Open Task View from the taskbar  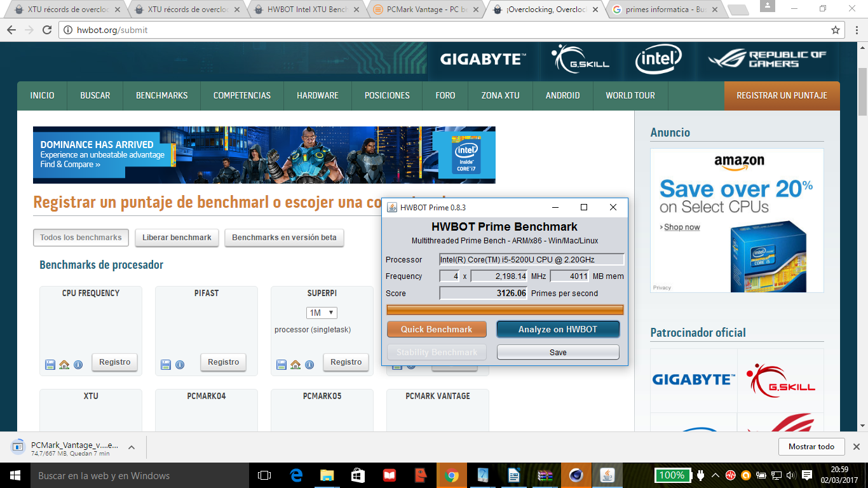pos(264,475)
